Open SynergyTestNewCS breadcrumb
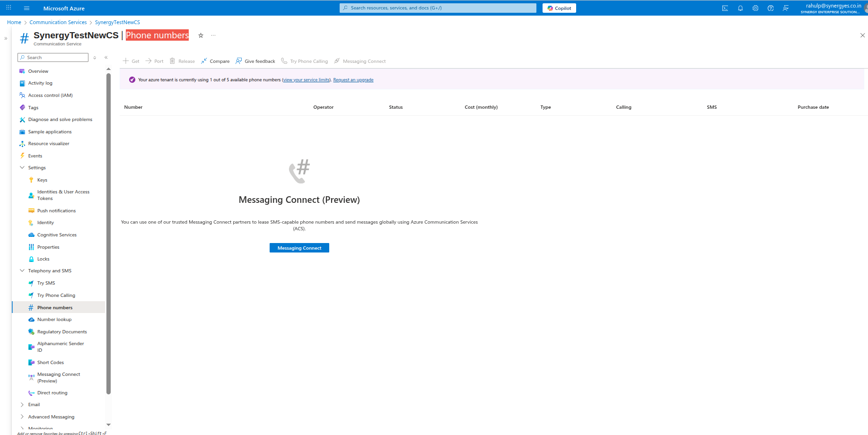 (117, 22)
